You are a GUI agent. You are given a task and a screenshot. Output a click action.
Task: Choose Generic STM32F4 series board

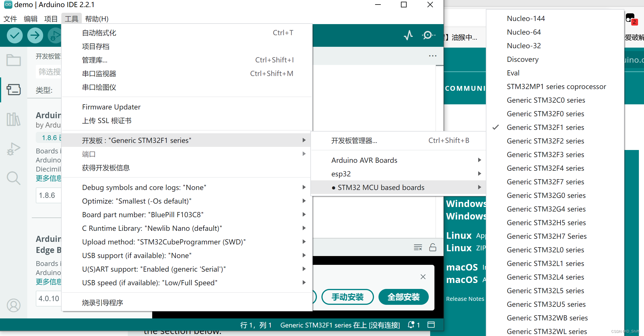[x=545, y=168]
